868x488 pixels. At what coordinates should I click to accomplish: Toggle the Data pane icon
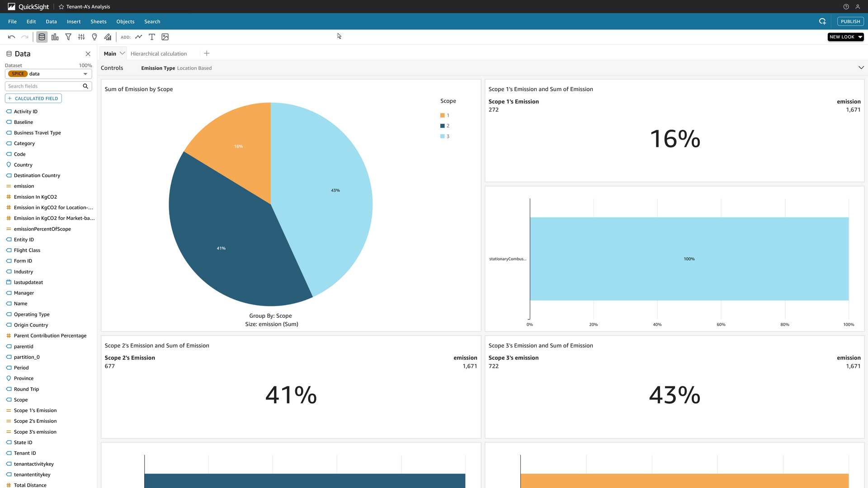click(x=42, y=37)
